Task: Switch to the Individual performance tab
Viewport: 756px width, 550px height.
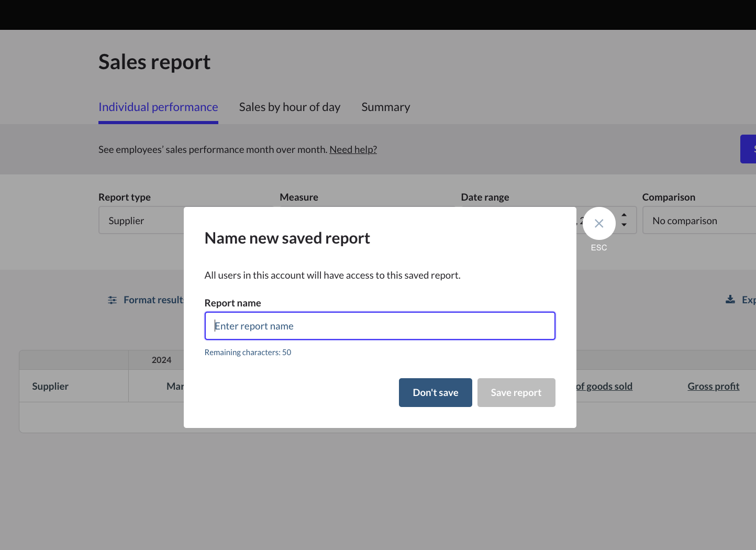Action: pyautogui.click(x=158, y=107)
